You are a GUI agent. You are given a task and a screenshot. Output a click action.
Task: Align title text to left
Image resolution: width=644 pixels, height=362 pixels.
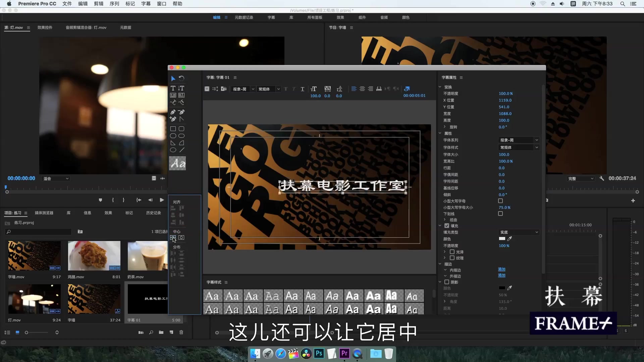point(354,89)
